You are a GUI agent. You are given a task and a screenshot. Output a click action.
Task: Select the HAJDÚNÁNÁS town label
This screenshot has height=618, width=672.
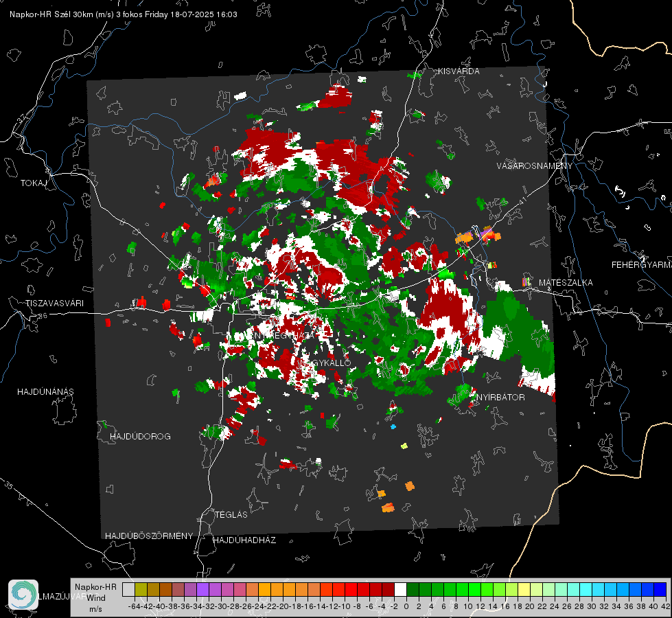45,391
